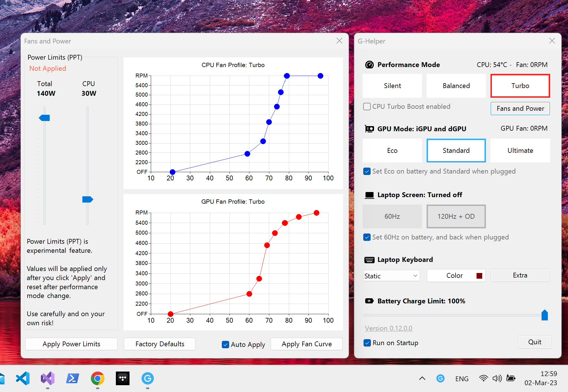Uncheck Auto Apply fan curve option
The image size is (568, 392).
(x=225, y=345)
